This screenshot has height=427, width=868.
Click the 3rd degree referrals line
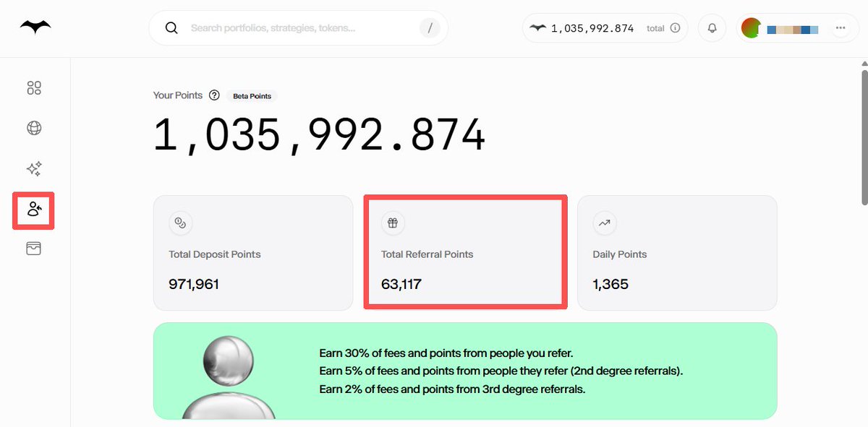tap(452, 389)
